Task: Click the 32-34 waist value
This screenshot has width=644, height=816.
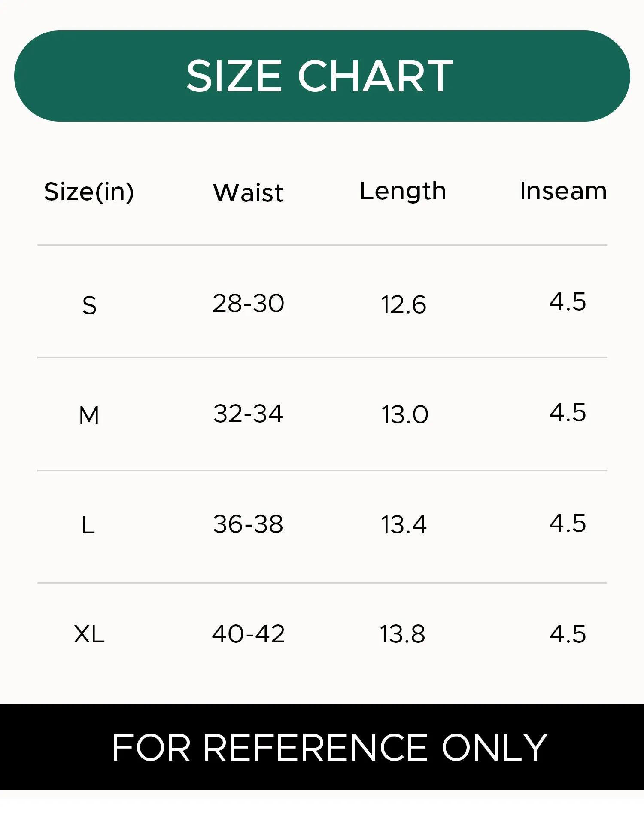Action: pos(248,414)
